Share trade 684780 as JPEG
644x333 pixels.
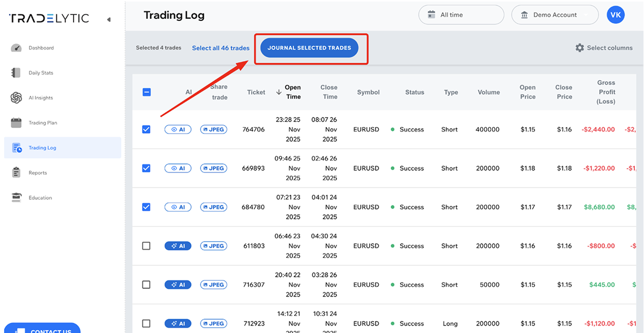point(214,207)
